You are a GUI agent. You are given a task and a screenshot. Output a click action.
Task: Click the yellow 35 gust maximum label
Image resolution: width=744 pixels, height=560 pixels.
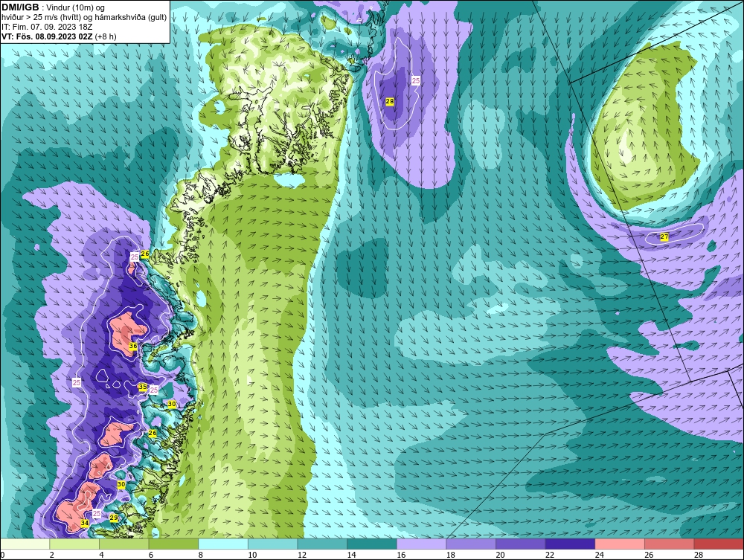point(142,387)
